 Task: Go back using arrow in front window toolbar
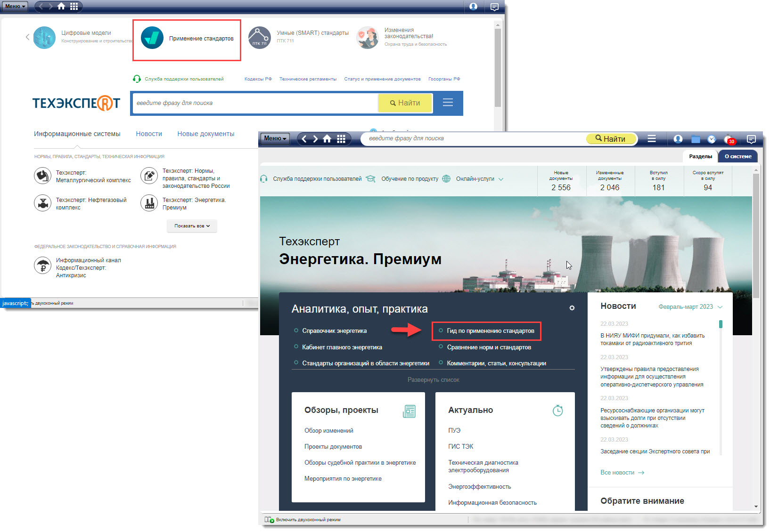(304, 139)
